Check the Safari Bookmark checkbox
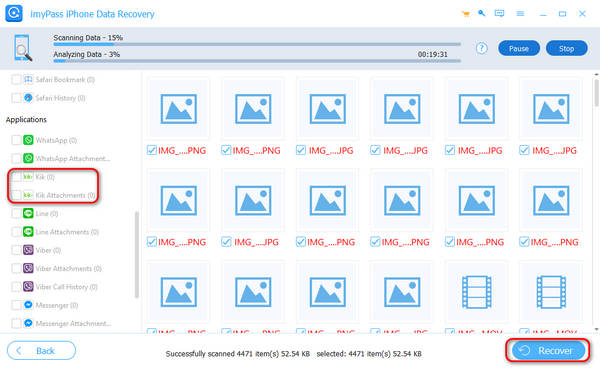 pos(16,80)
